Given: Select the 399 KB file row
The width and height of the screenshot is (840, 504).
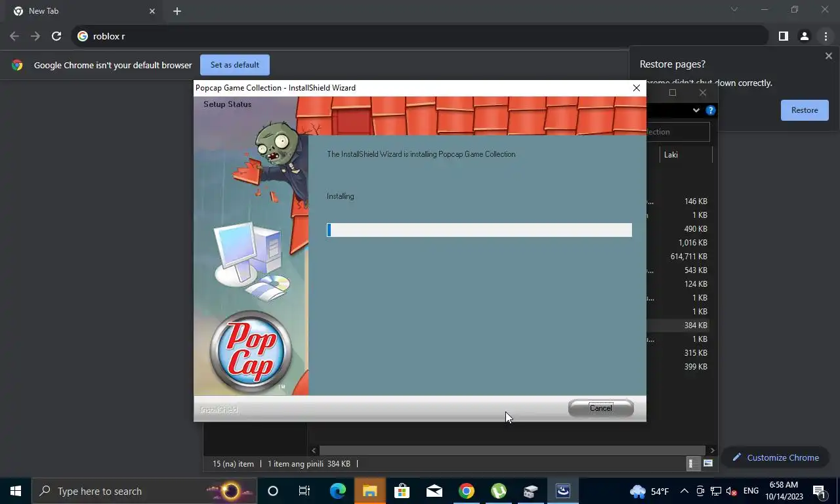Looking at the screenshot, I should (679, 367).
